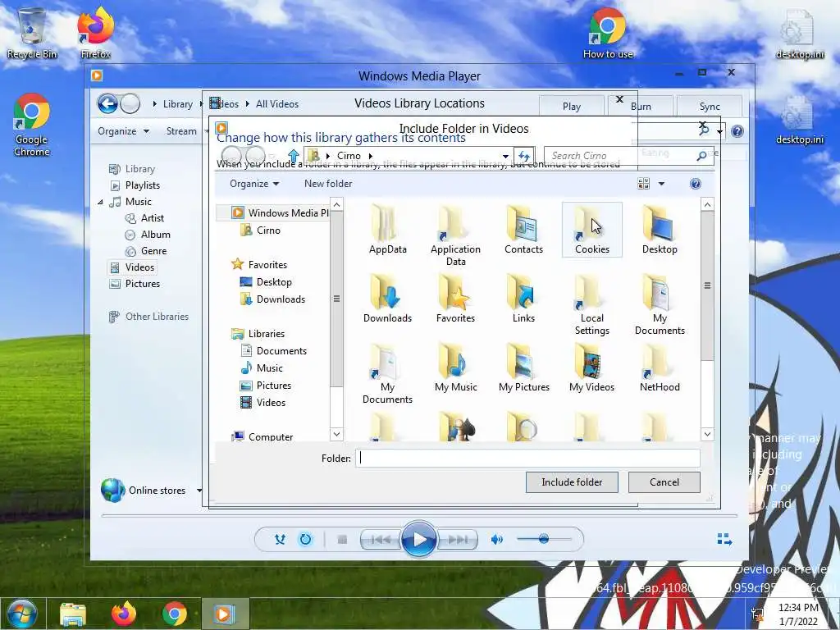This screenshot has width=840, height=630.
Task: Click the Previous track button
Action: [381, 540]
